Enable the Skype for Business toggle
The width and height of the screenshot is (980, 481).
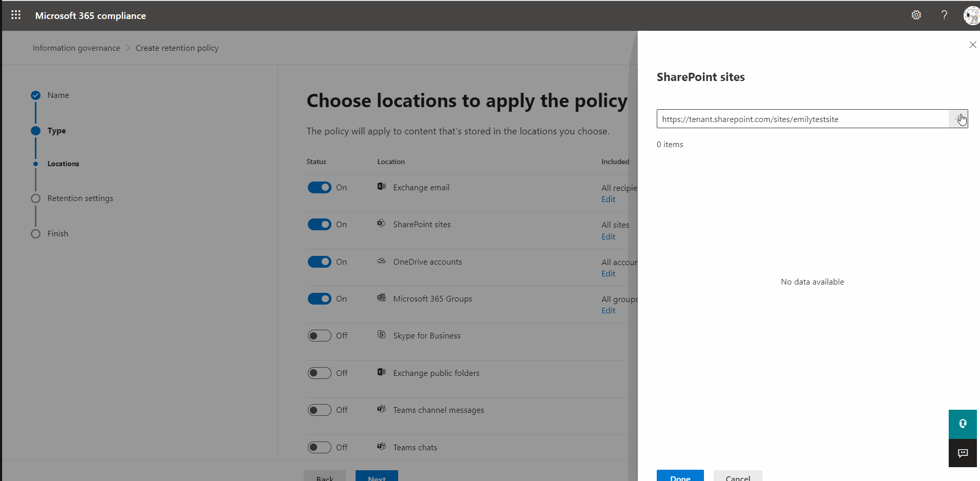pyautogui.click(x=319, y=336)
